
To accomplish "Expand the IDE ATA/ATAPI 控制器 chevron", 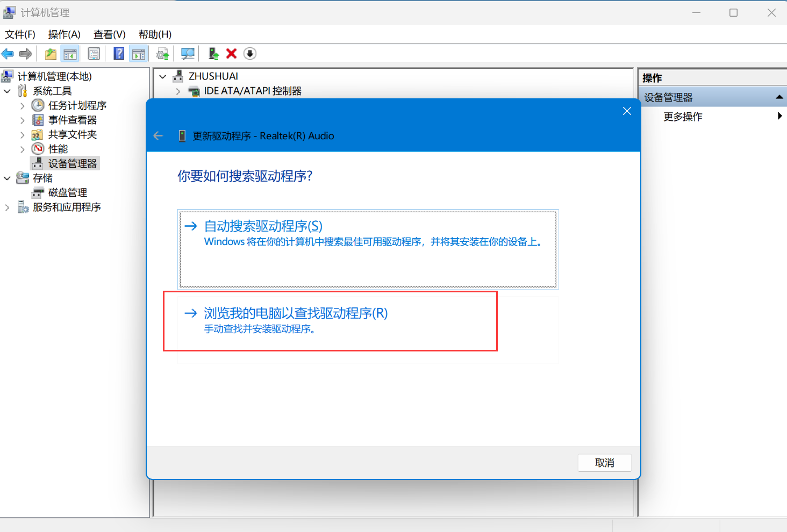I will click(178, 91).
